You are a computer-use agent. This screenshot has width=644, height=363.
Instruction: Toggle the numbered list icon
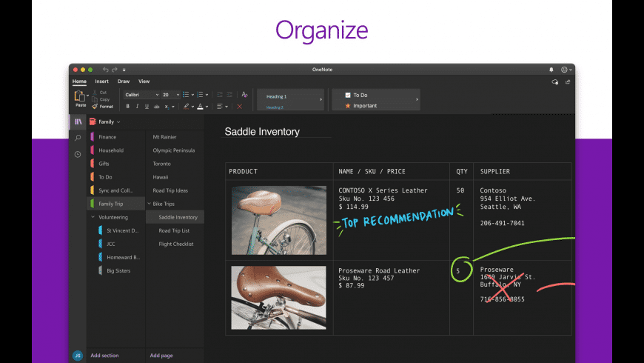click(x=200, y=95)
